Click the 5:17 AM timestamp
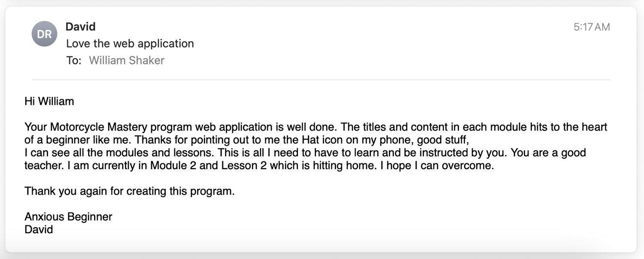This screenshot has height=259, width=644. pyautogui.click(x=591, y=27)
